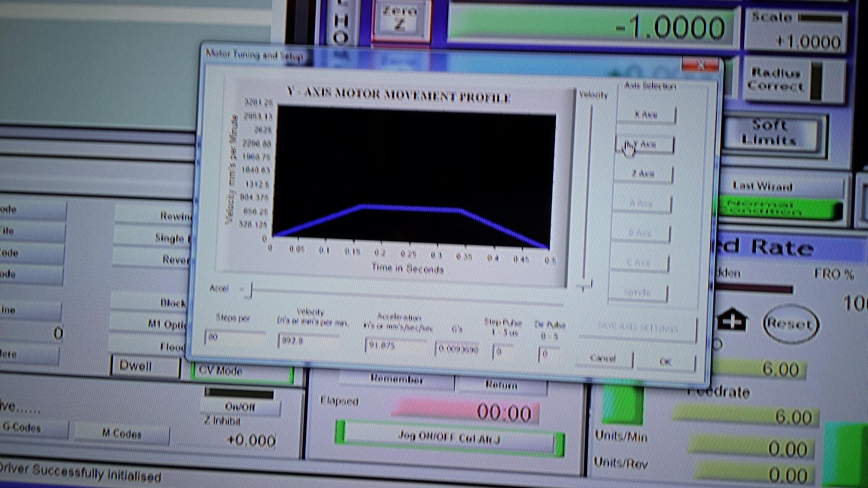
Task: Click the Step Pulse input field
Action: click(x=504, y=351)
